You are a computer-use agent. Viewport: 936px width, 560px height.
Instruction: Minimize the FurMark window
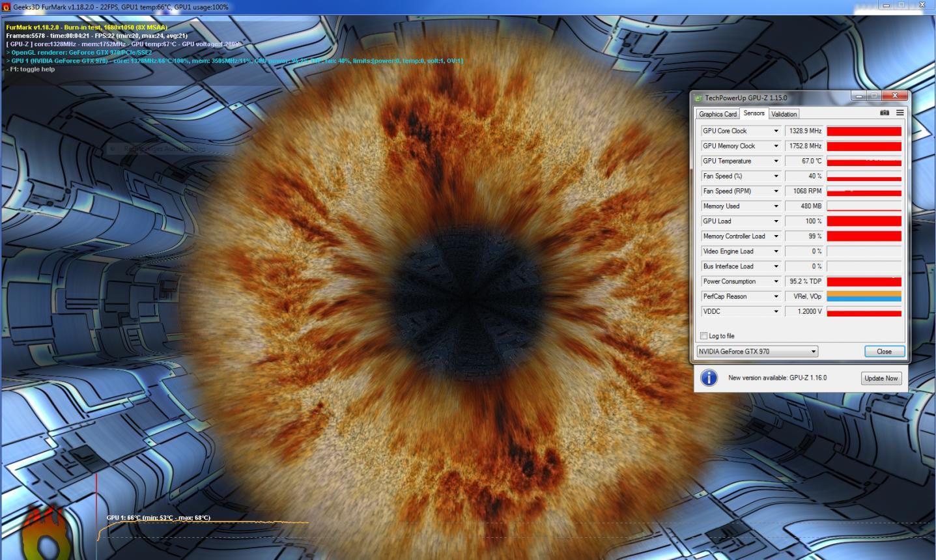886,5
